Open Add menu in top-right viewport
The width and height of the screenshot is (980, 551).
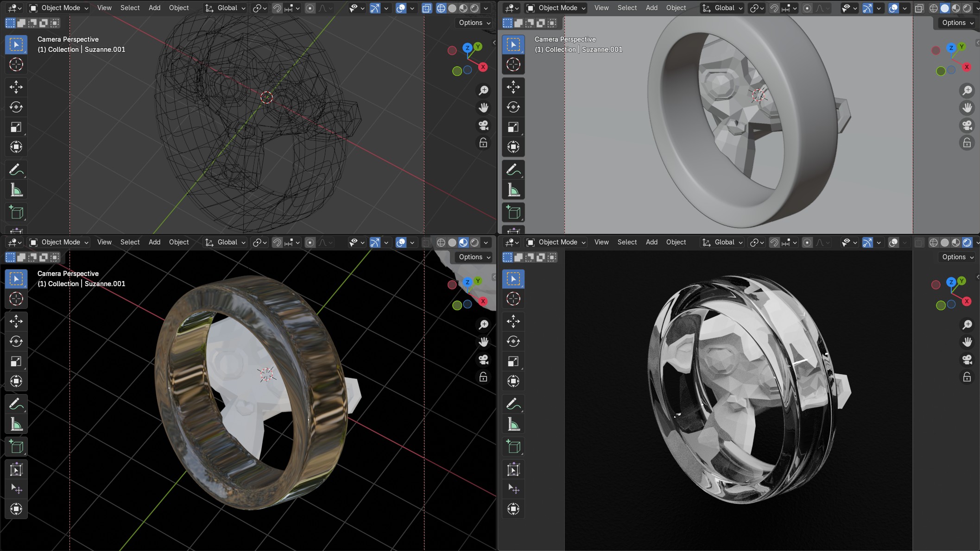651,8
